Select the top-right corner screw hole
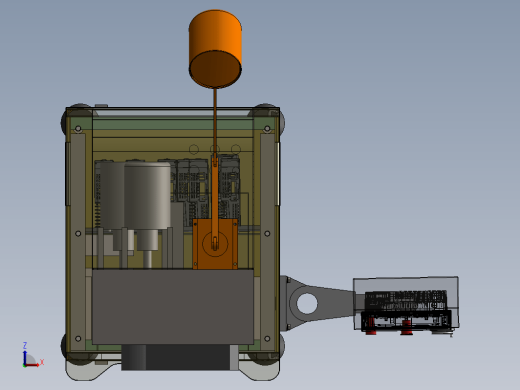Screen dimensions: 520x390 (x=267, y=128)
